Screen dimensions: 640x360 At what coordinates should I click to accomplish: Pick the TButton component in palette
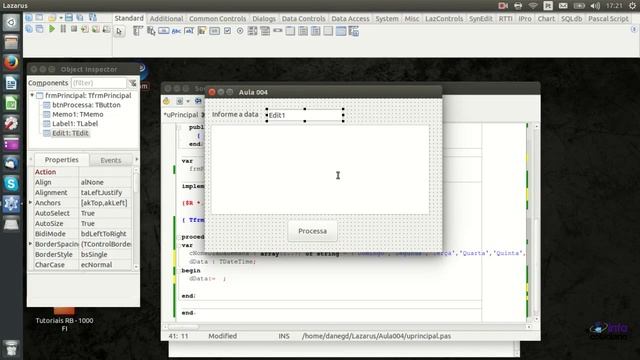tap(164, 31)
